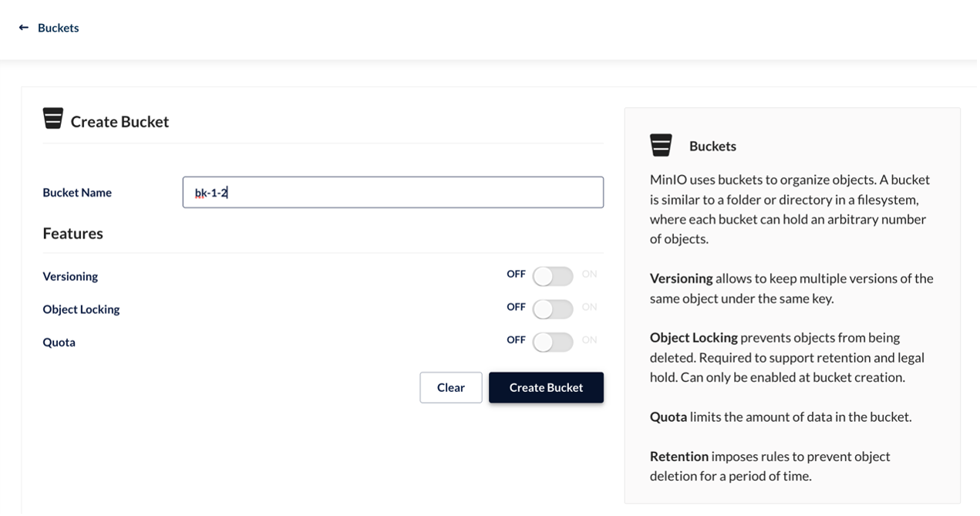The image size is (980, 516).
Task: Click the back arrow next to Buckets
Action: (x=24, y=28)
